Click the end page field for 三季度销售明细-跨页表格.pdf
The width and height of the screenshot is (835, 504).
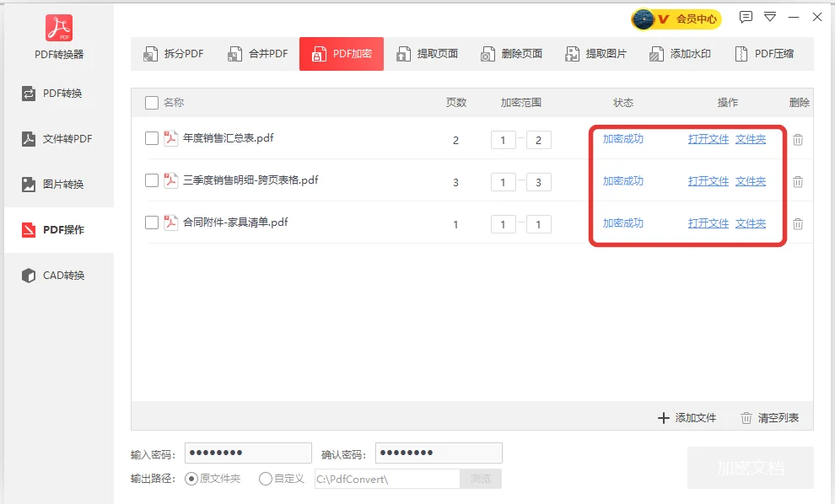coord(538,182)
